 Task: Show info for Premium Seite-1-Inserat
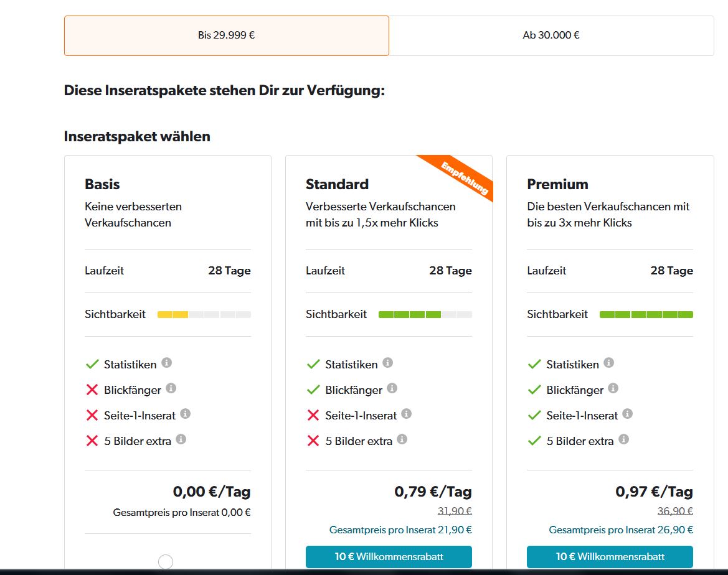[628, 414]
